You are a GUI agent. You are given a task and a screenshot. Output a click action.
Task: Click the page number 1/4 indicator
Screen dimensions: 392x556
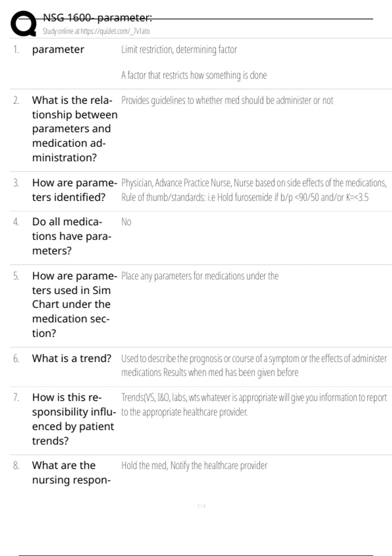point(202,506)
